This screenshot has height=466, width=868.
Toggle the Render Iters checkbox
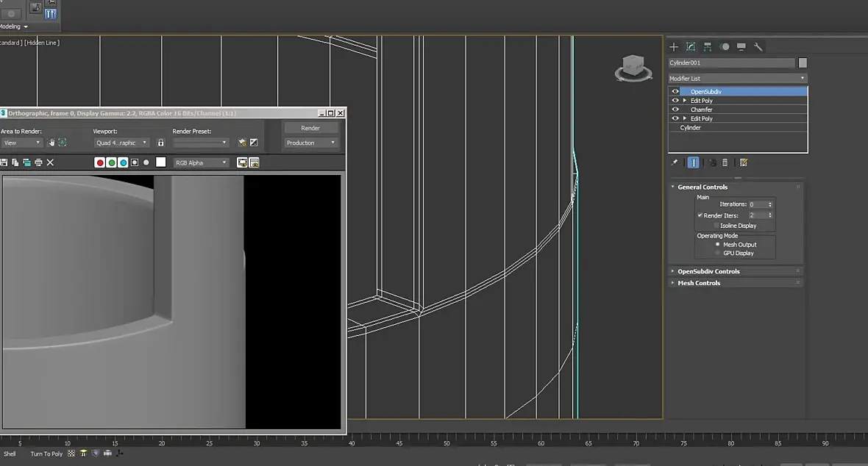tap(700, 215)
